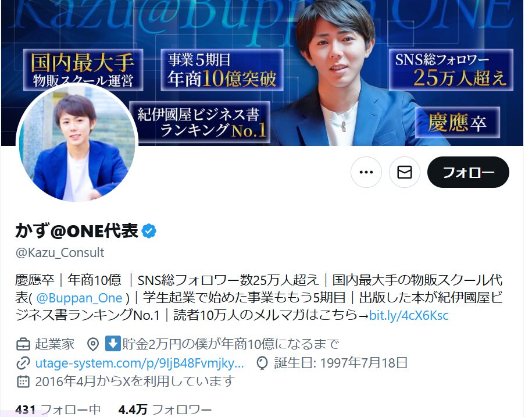Click the 誕生日 1997年7月18日 text

(341, 363)
